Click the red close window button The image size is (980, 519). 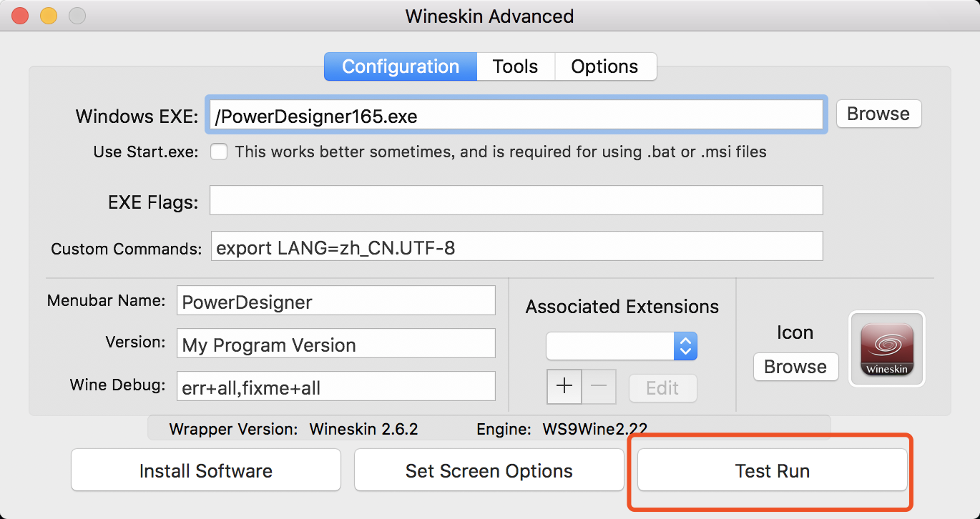pos(20,15)
